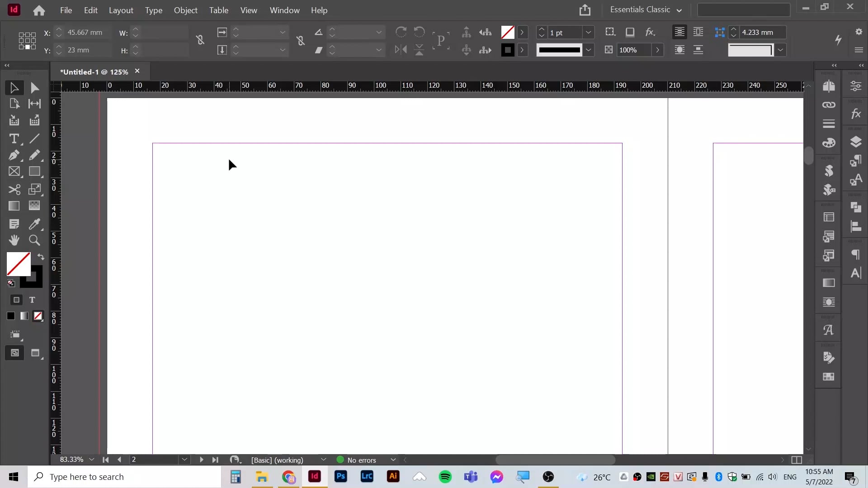
Task: Toggle formatting affects text button
Action: click(32, 300)
